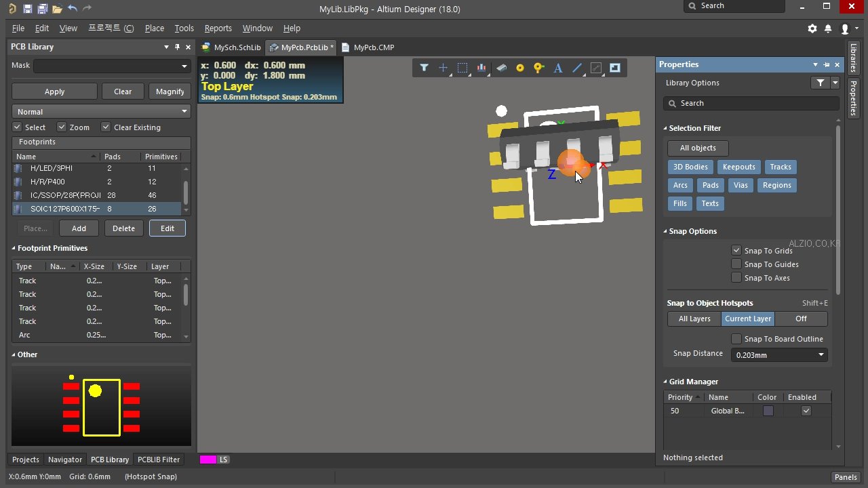
Task: Toggle the Zoom checkbox
Action: point(61,127)
